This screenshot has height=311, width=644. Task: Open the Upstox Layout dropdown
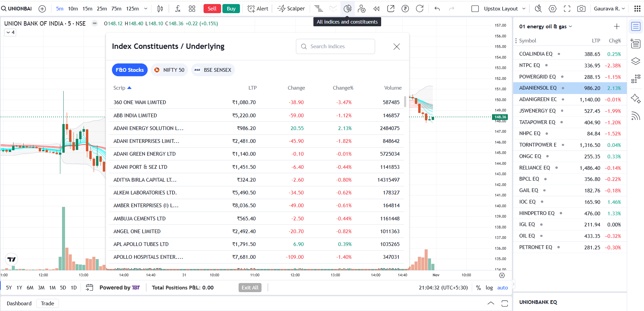[x=504, y=9]
